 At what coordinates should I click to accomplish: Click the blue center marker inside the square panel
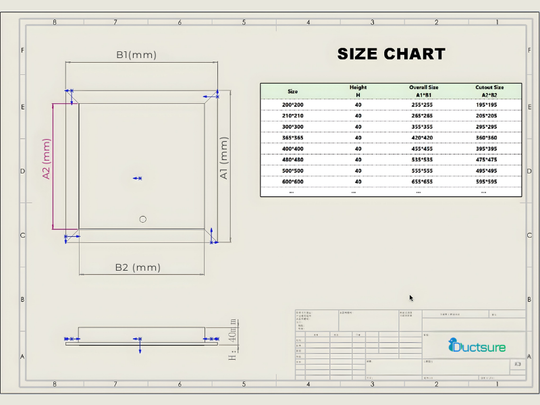tap(138, 178)
